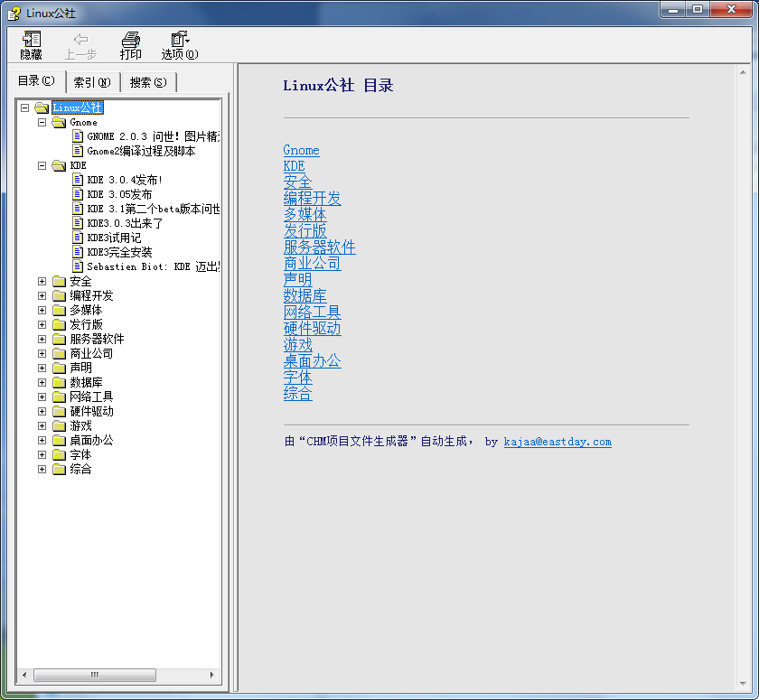This screenshot has height=700, width=759.
Task: Click the page icon for KDE3试用记
Action: pos(78,238)
